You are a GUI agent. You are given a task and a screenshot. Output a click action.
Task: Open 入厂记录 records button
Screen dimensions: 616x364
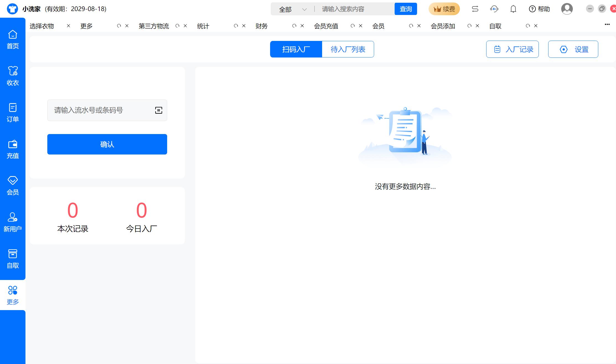[512, 49]
